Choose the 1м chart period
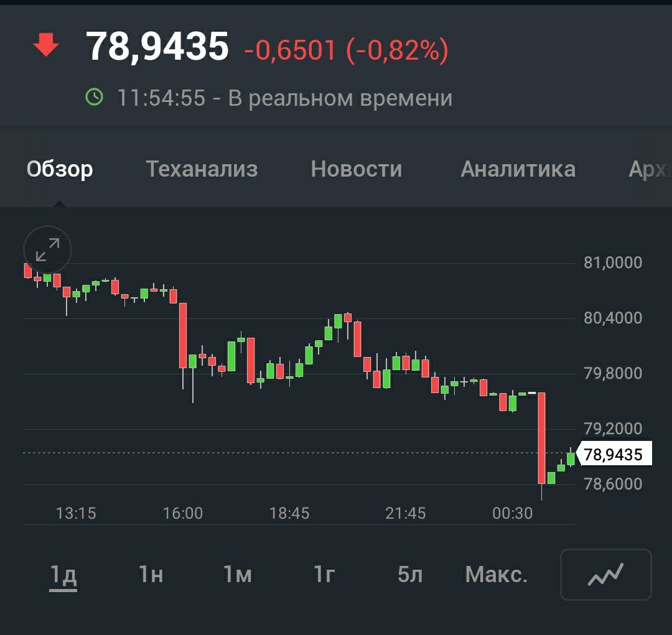Image resolution: width=672 pixels, height=635 pixels. click(x=238, y=575)
